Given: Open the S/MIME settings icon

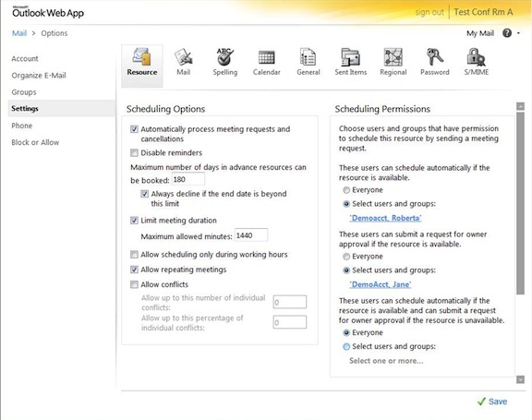Looking at the screenshot, I should [477, 63].
